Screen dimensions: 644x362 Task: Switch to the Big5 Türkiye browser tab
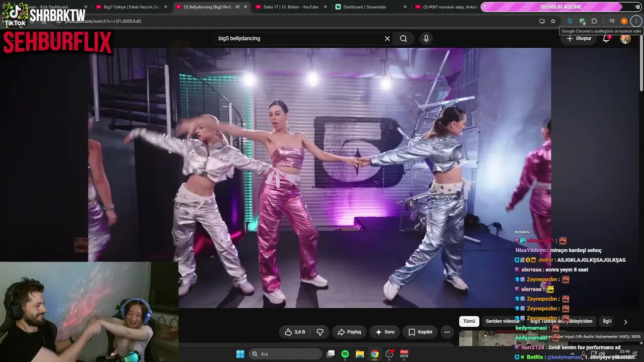click(x=131, y=7)
